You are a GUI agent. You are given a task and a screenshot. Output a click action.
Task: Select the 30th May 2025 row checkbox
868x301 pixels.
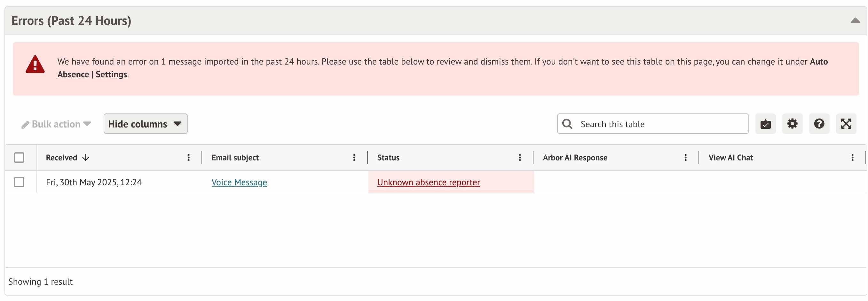(19, 182)
